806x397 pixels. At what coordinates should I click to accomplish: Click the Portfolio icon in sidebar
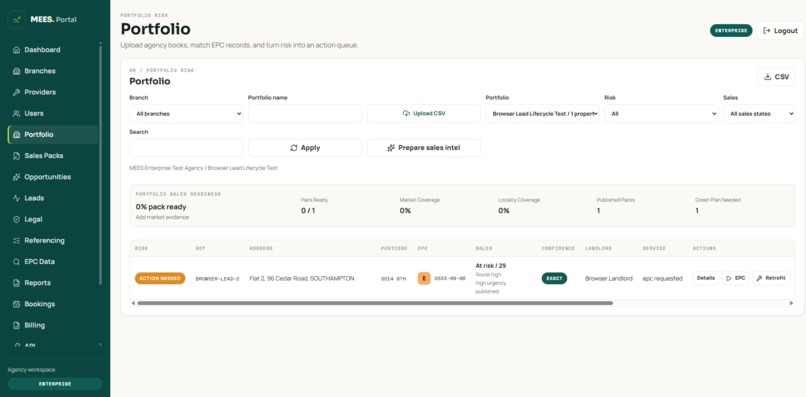click(x=16, y=135)
